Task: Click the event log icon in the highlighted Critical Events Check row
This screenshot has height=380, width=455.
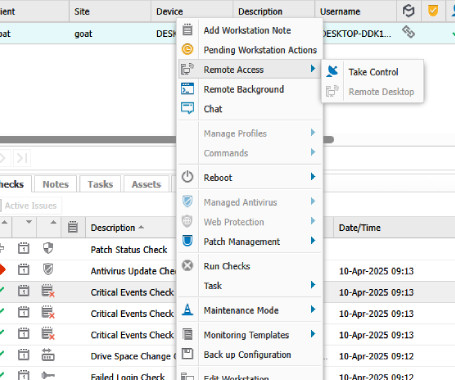Action: 48,291
